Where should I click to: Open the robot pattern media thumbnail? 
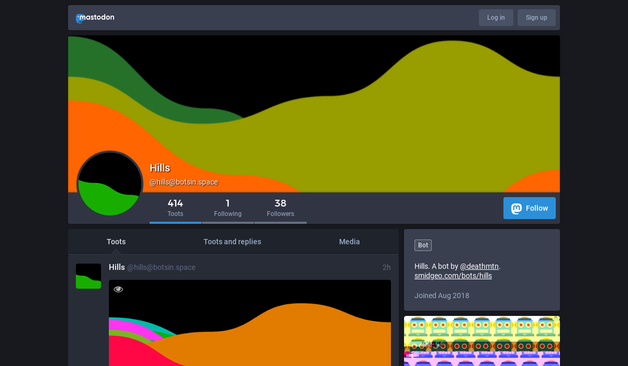pyautogui.click(x=482, y=341)
